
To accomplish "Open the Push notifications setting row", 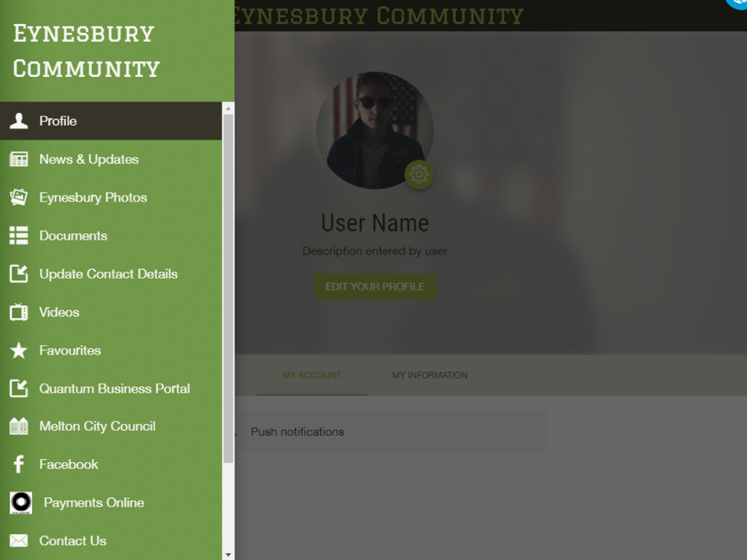I will click(391, 432).
